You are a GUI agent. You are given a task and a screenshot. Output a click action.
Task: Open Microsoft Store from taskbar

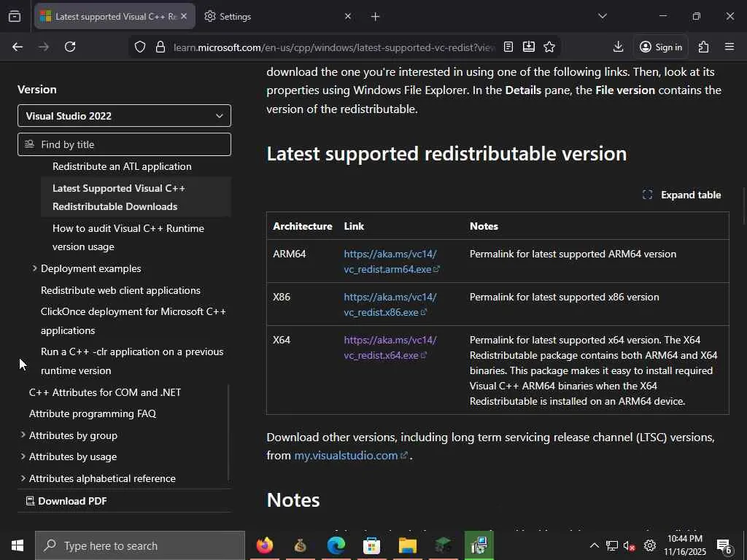pyautogui.click(x=371, y=545)
